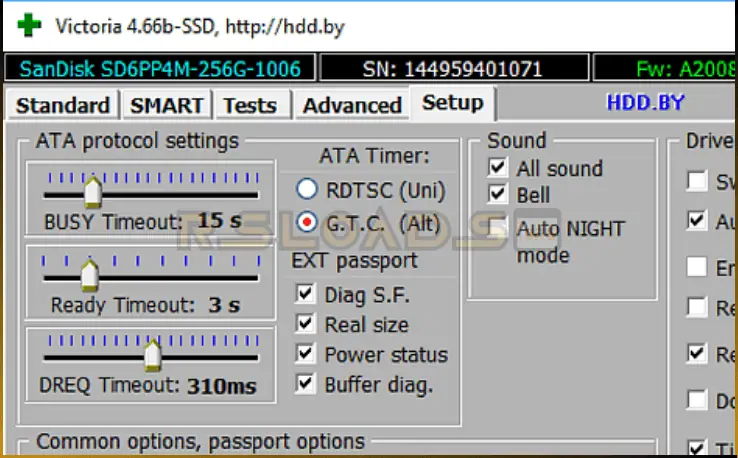Toggle the Buffer diag. checkbox
Image resolution: width=738 pixels, height=458 pixels.
306,384
